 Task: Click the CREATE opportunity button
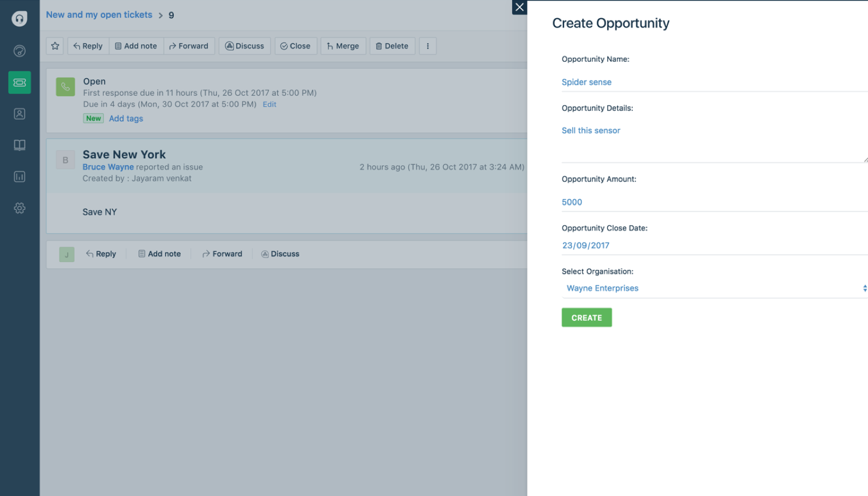586,317
